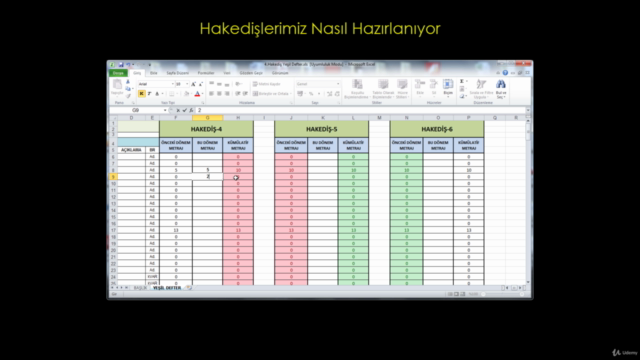The width and height of the screenshot is (640, 360).
Task: Open the Dosya file tab
Action: pos(118,73)
